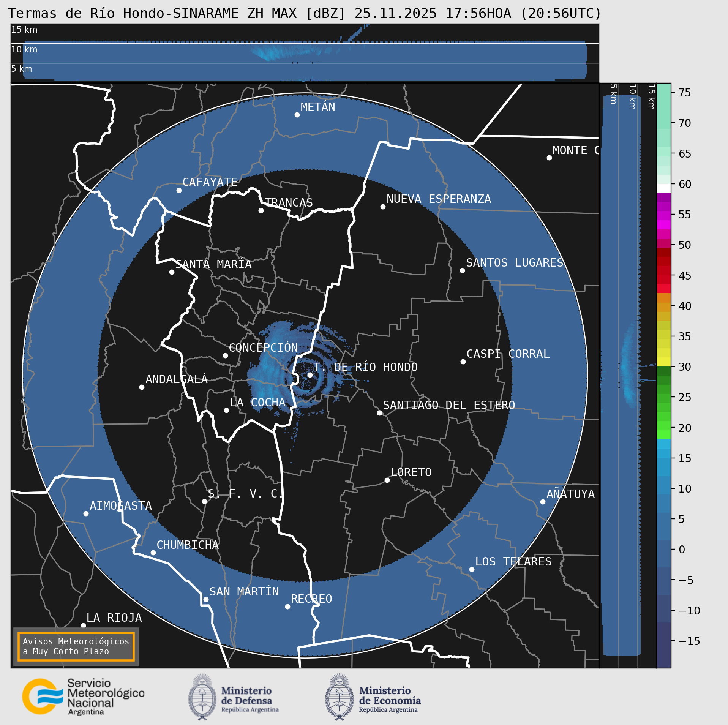The height and width of the screenshot is (725, 728).
Task: Select the Metán city marker dot
Action: point(297,115)
